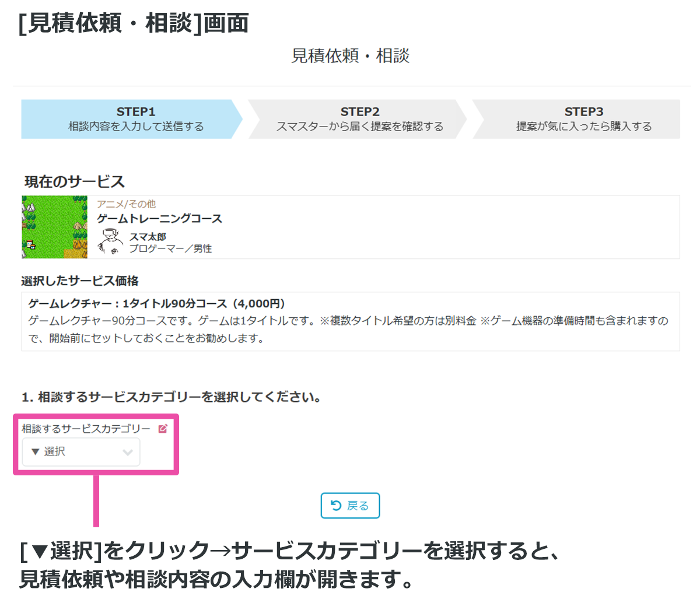Open the アニメ/その他 category link
This screenshot has height=613, width=700.
[x=126, y=204]
